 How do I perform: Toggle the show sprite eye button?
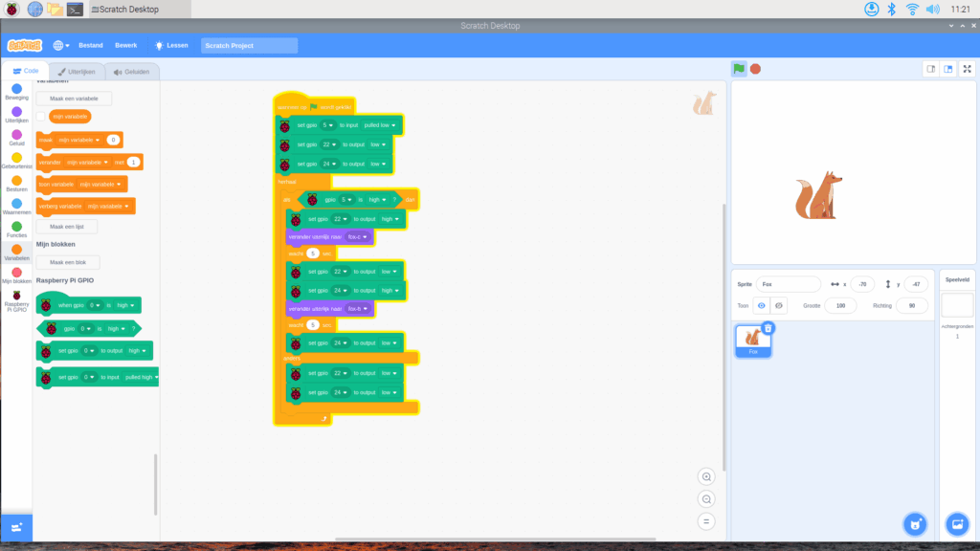pos(762,305)
